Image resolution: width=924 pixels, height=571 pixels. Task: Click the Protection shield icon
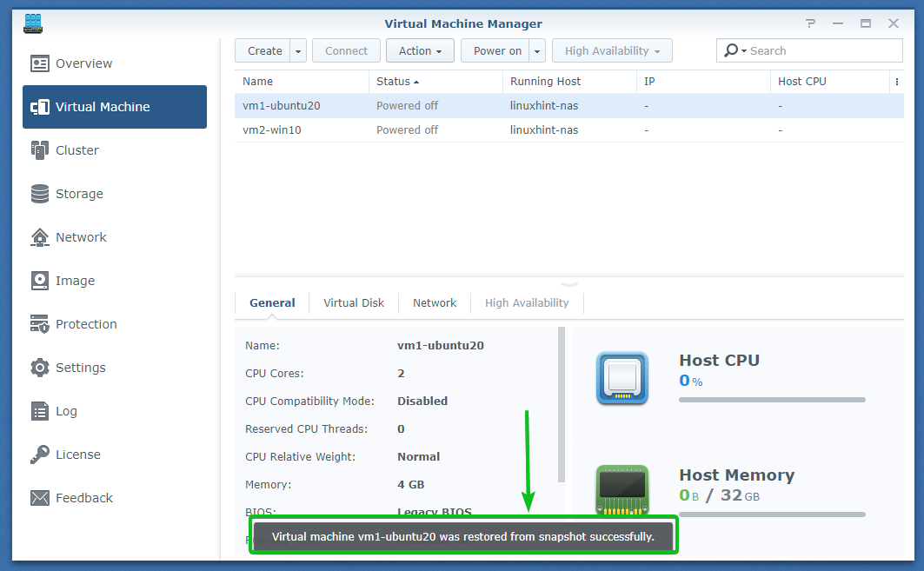click(x=40, y=324)
